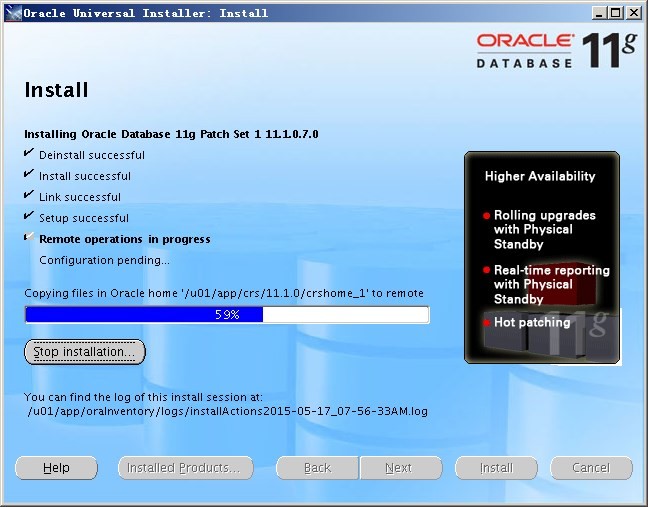The height and width of the screenshot is (507, 648).
Task: Select the Link successful checkmark
Action: [29, 196]
